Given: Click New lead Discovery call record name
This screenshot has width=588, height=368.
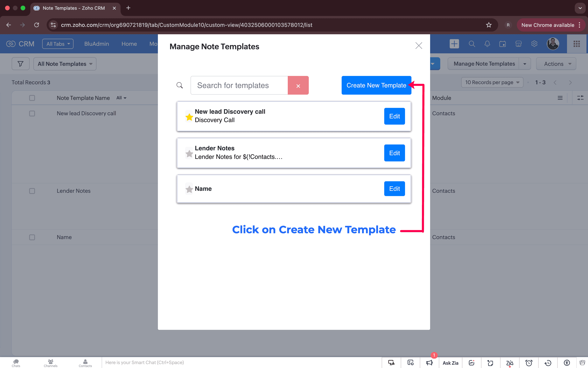Looking at the screenshot, I should pyautogui.click(x=86, y=113).
